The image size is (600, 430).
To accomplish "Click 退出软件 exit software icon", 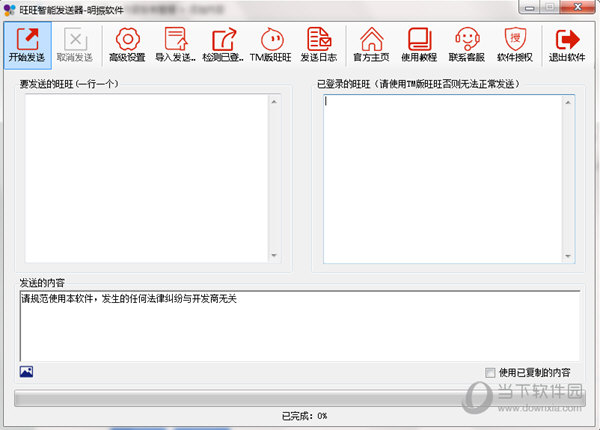I will (x=567, y=45).
